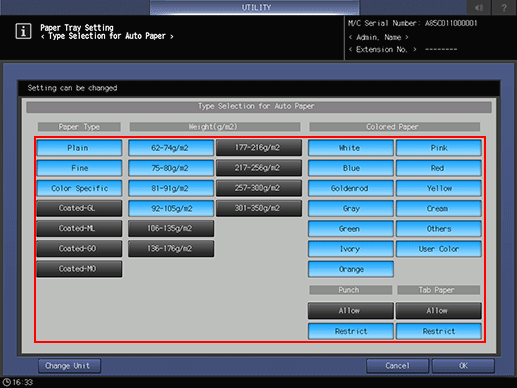The image size is (517, 388).
Task: Select Restrict under Tab Paper
Action: point(439,331)
